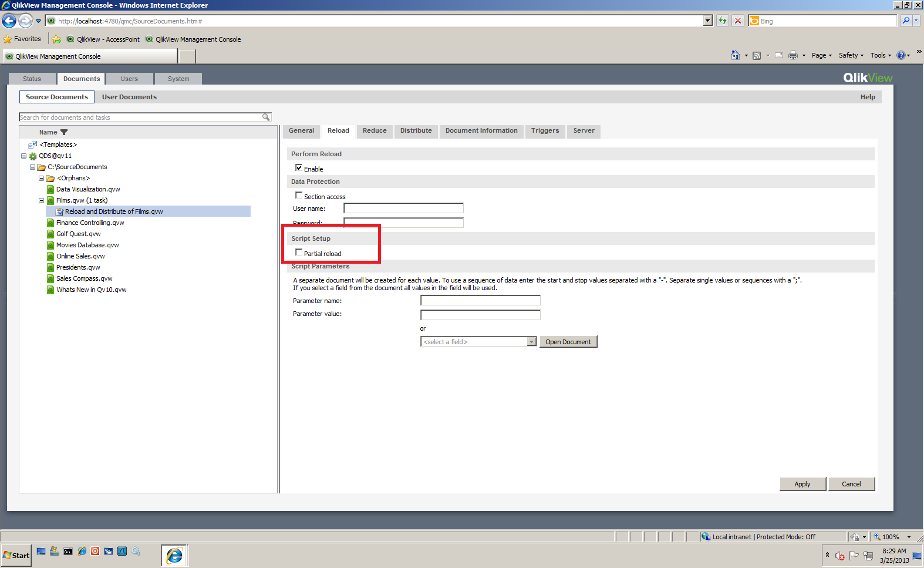Collapse the QDS@qv11 tree node
The height and width of the screenshot is (568, 924).
tap(24, 156)
